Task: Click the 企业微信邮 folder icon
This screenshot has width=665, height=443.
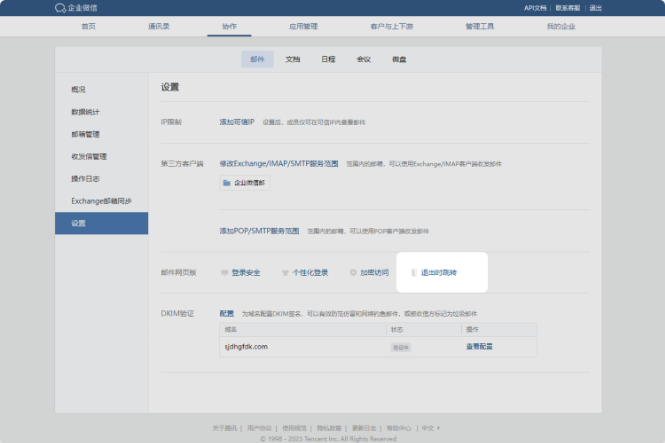Action: coord(227,183)
